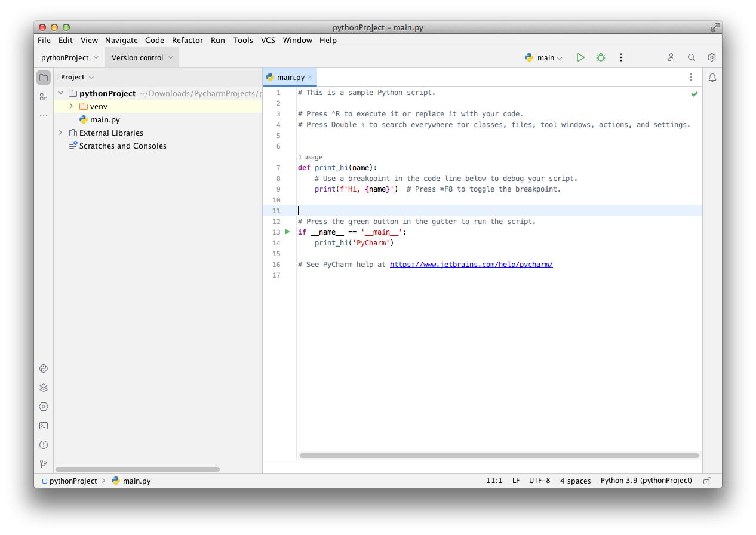Show more tool windows ellipsis in left sidebar

44,116
